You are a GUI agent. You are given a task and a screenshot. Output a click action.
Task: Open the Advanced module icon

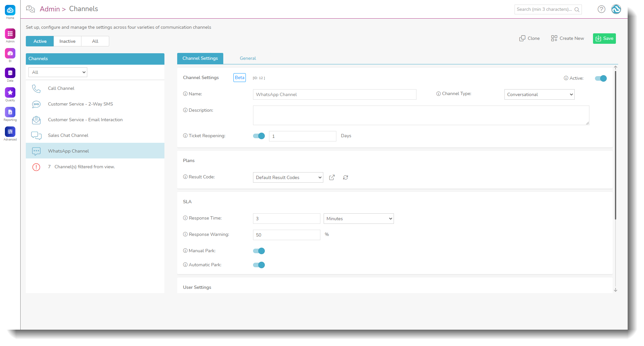tap(10, 132)
